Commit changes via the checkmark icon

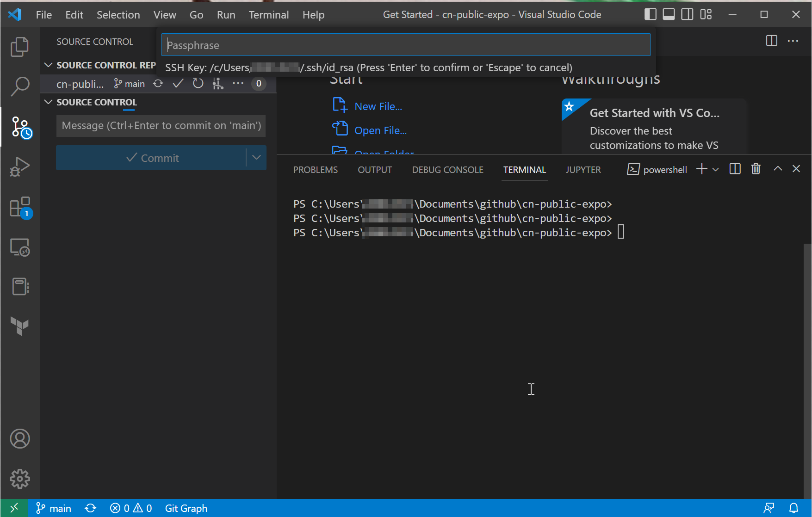(178, 84)
